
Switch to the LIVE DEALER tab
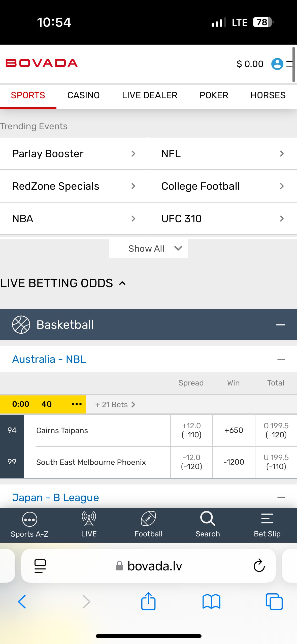[x=150, y=95]
